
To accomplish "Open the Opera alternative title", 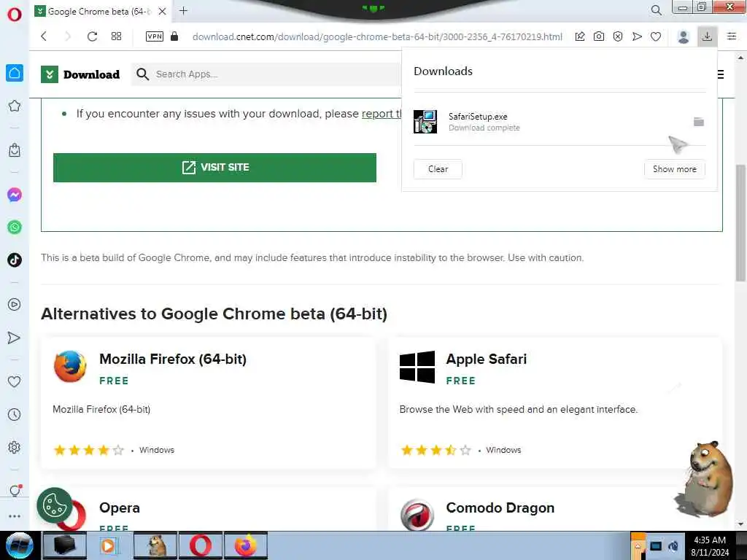I will [120, 507].
